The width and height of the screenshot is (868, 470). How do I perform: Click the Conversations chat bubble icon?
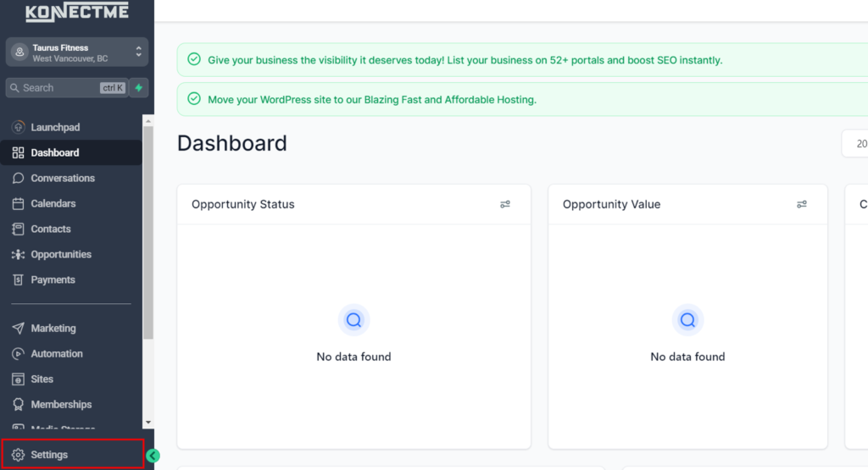pyautogui.click(x=18, y=178)
